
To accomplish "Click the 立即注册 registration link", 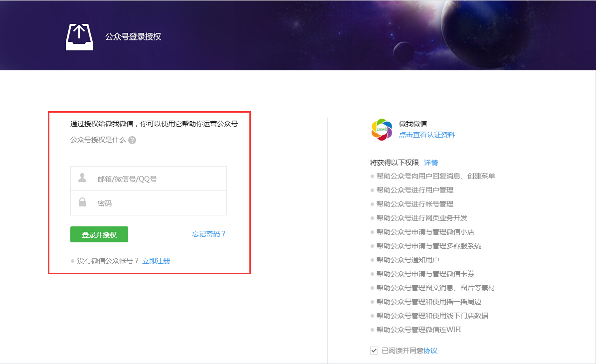I will (x=156, y=261).
